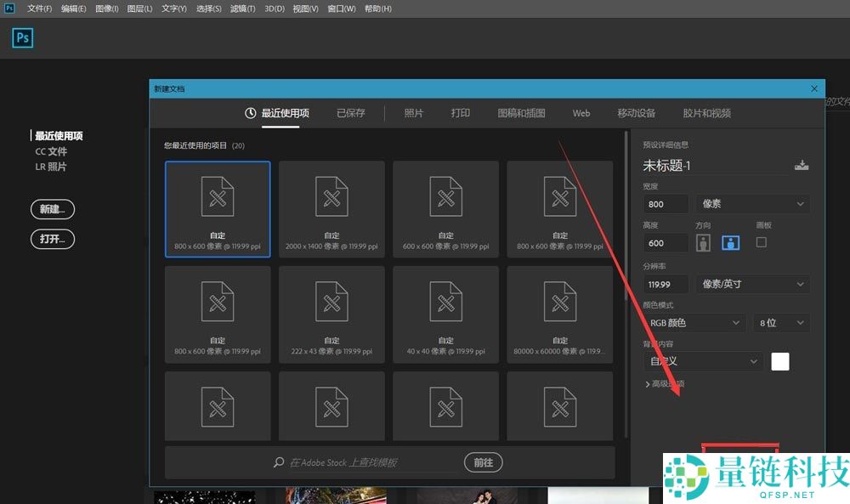Switch to the 照片 tab
Screen dimensions: 850x504
pyautogui.click(x=414, y=112)
